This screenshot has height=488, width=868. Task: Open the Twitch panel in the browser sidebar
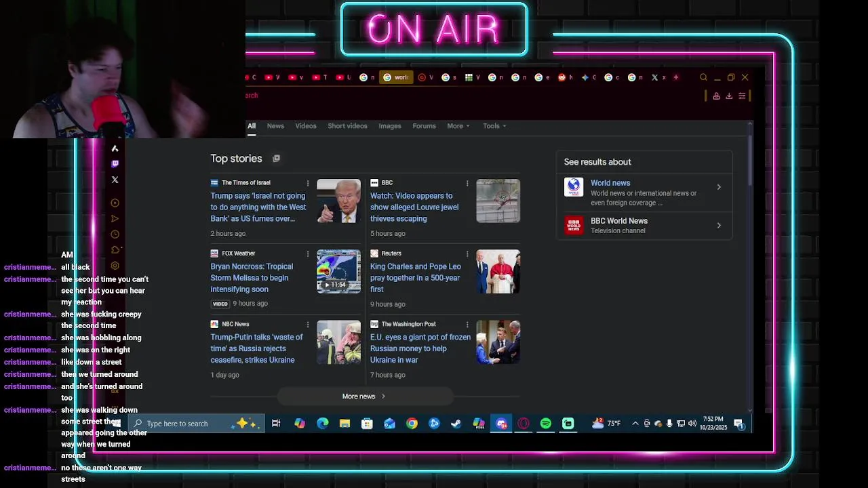tap(115, 163)
